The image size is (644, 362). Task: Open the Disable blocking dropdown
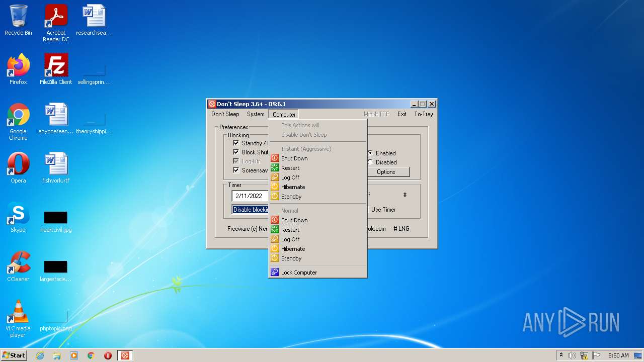250,210
